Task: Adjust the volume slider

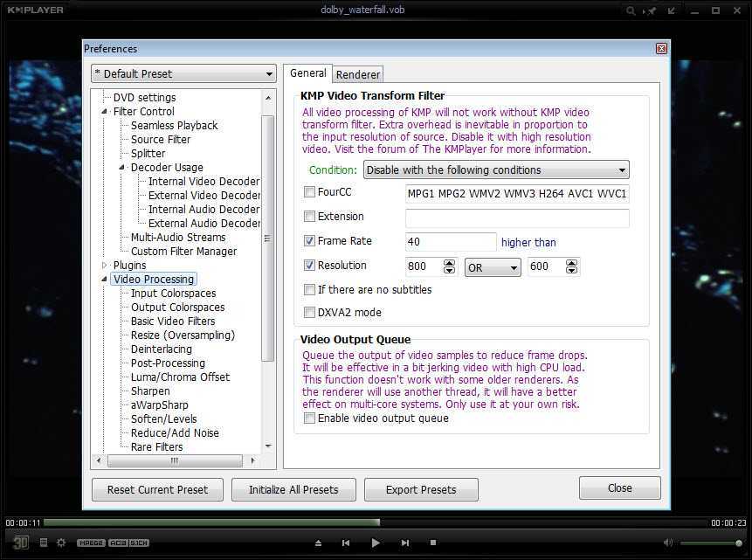Action: pos(711,543)
